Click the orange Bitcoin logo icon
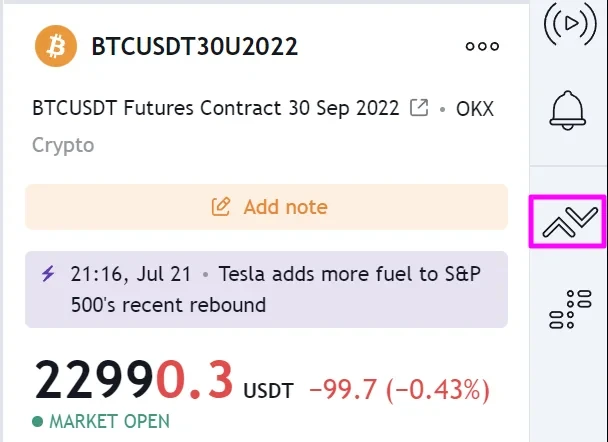The width and height of the screenshot is (608, 442). pyautogui.click(x=56, y=46)
